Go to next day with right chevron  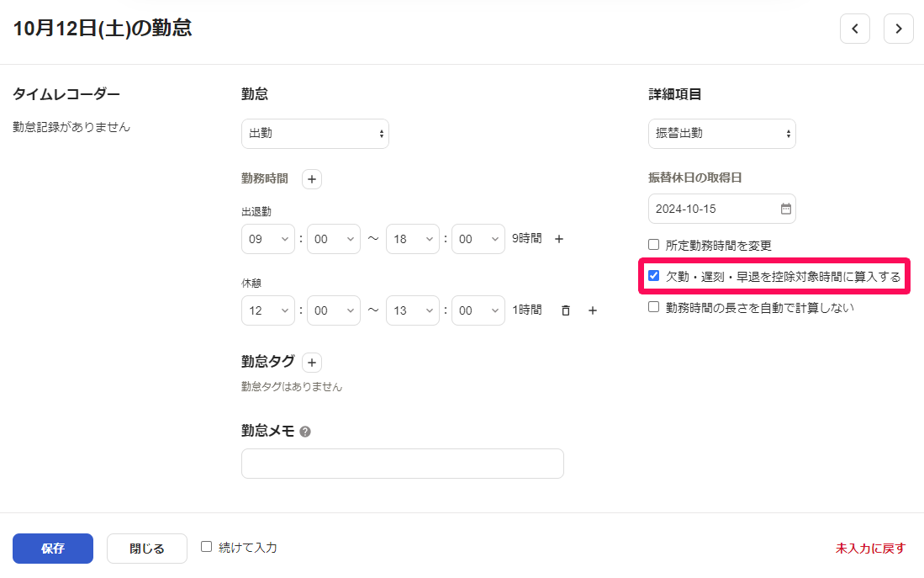898,29
